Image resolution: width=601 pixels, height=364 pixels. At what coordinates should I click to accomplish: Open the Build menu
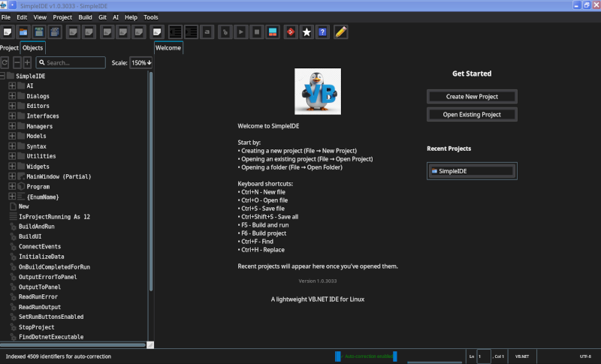[85, 17]
